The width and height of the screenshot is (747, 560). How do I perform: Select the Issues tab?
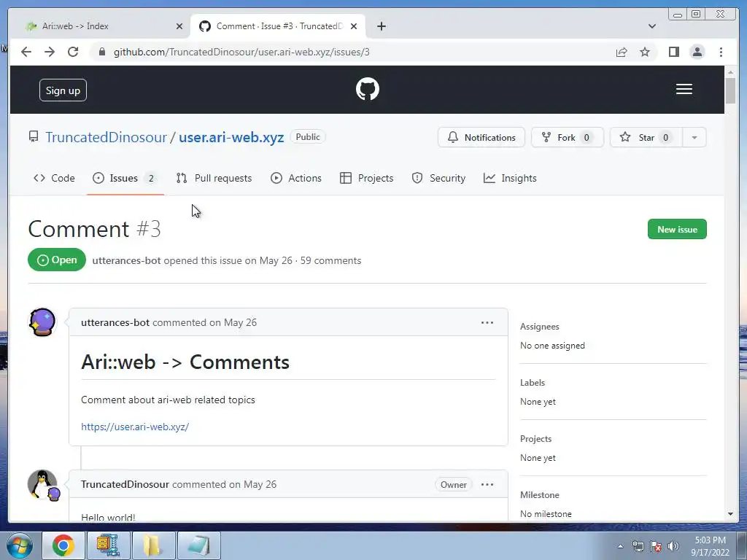point(125,178)
